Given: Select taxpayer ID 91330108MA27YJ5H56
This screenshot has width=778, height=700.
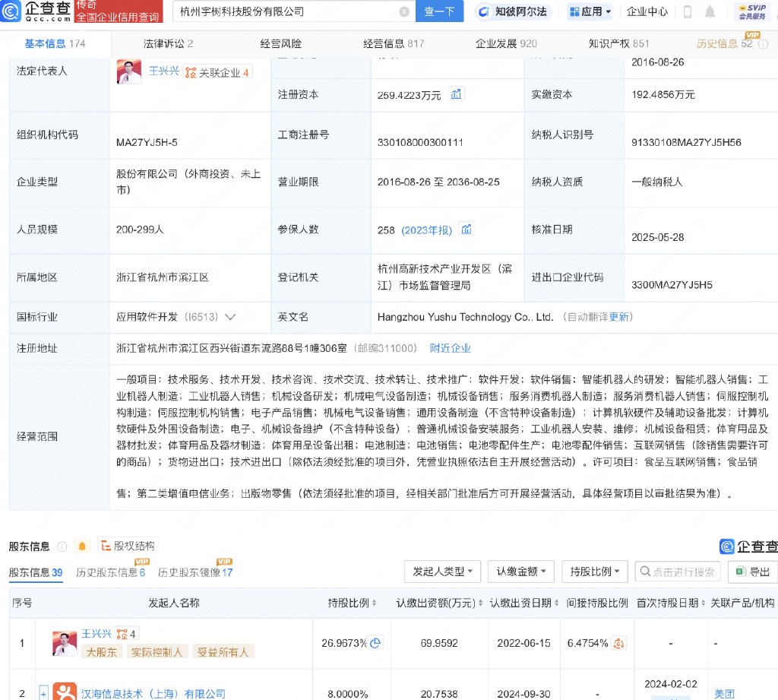Looking at the screenshot, I should tap(686, 142).
